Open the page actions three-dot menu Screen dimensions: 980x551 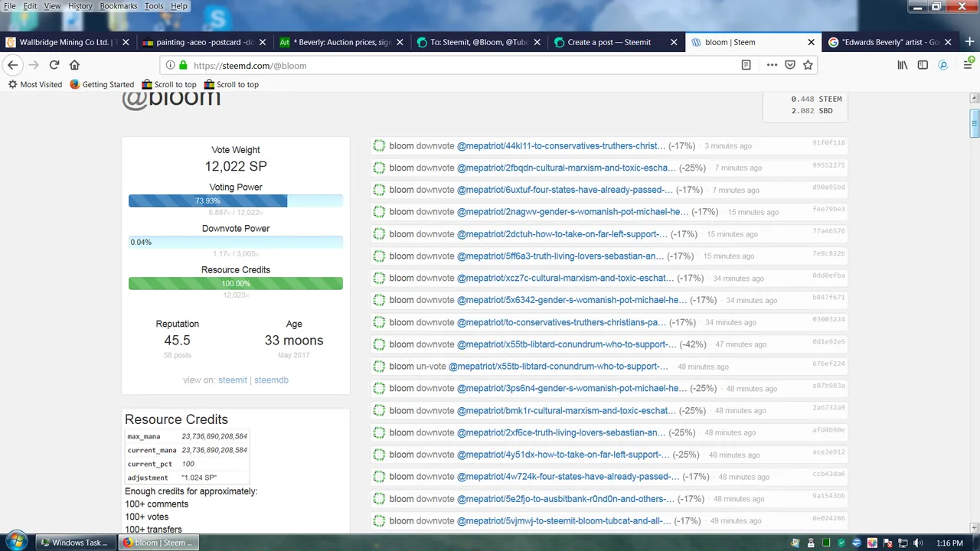pyautogui.click(x=772, y=65)
